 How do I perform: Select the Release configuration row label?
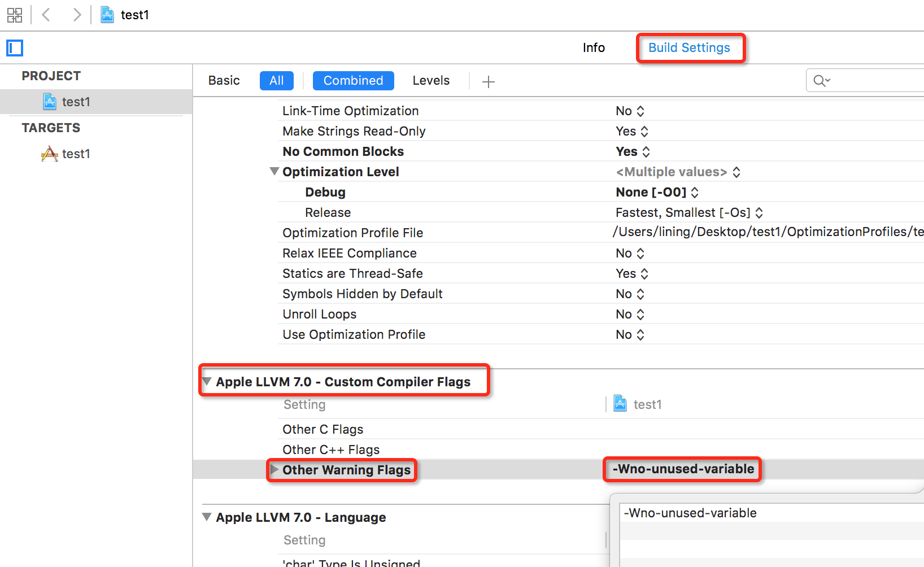pos(328,212)
